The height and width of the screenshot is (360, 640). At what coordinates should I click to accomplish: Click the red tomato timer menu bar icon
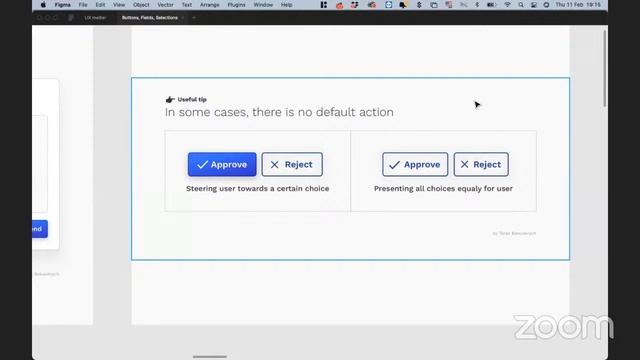point(339,5)
